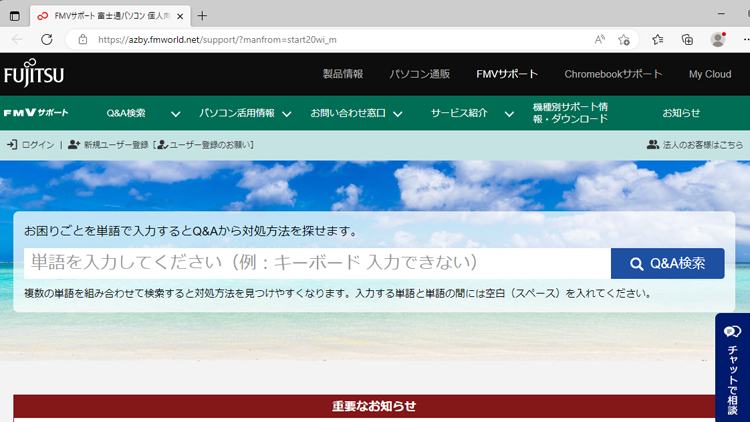The height and width of the screenshot is (422, 750).
Task: Open the Favorites list icon
Action: click(658, 40)
